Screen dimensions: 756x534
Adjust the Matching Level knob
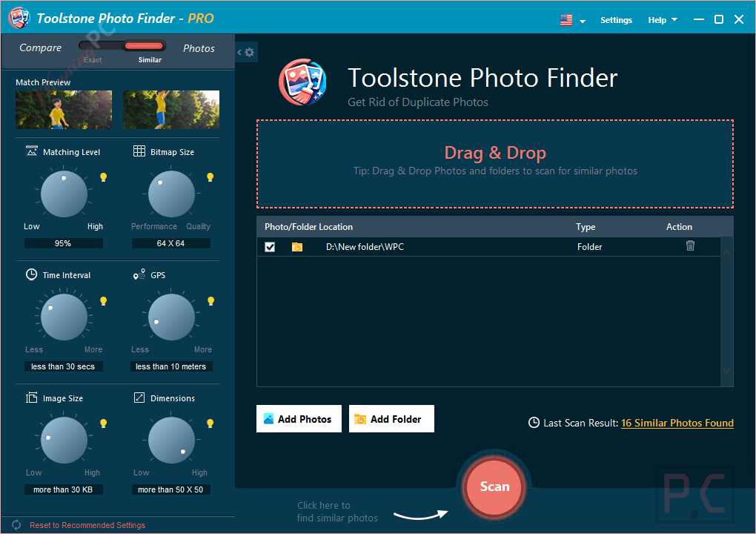(64, 194)
